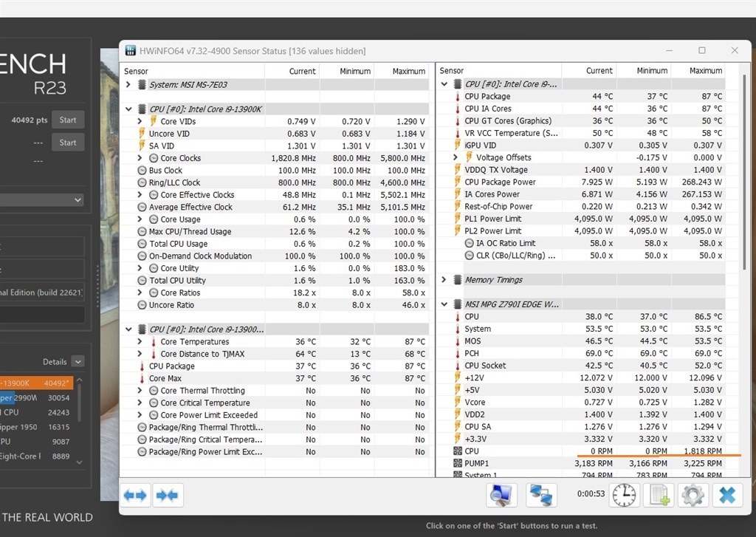Select the PL1 Power Limit row label

[x=492, y=219]
